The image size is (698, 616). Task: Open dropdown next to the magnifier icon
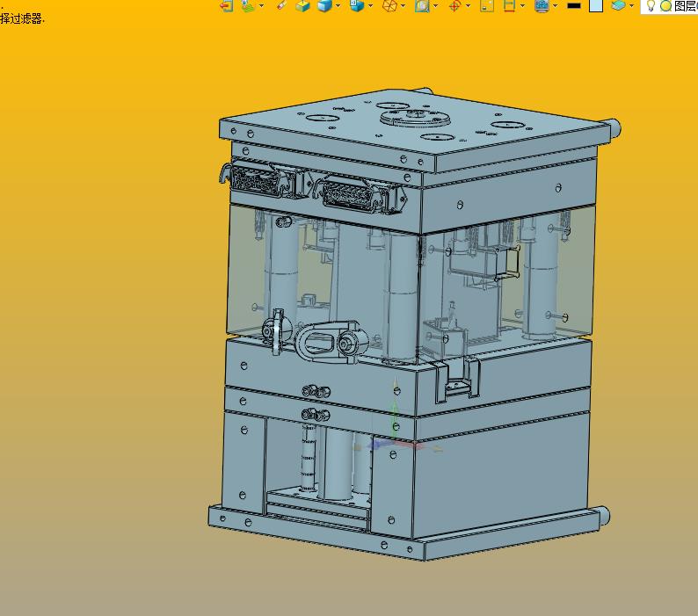tap(435, 6)
